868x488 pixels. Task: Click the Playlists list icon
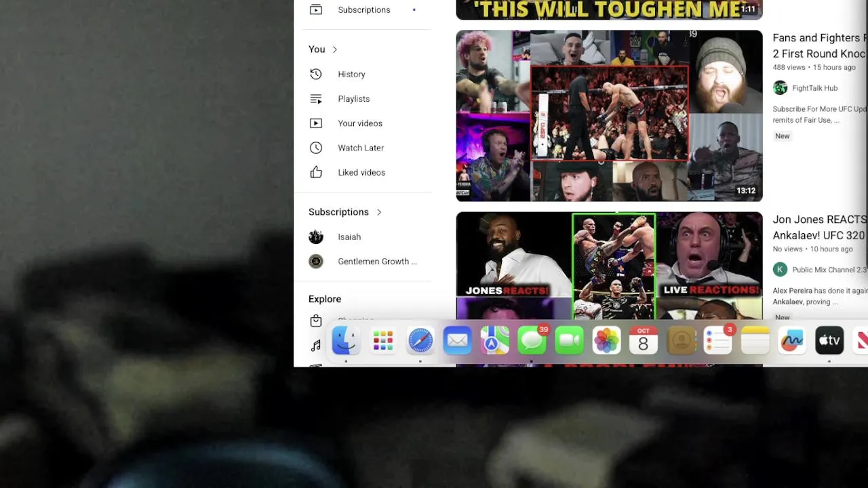pyautogui.click(x=316, y=99)
